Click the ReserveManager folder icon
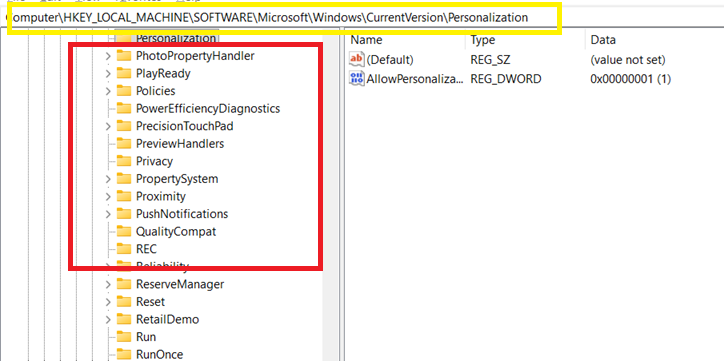Screen dimensions: 724x361 pyautogui.click(x=124, y=284)
